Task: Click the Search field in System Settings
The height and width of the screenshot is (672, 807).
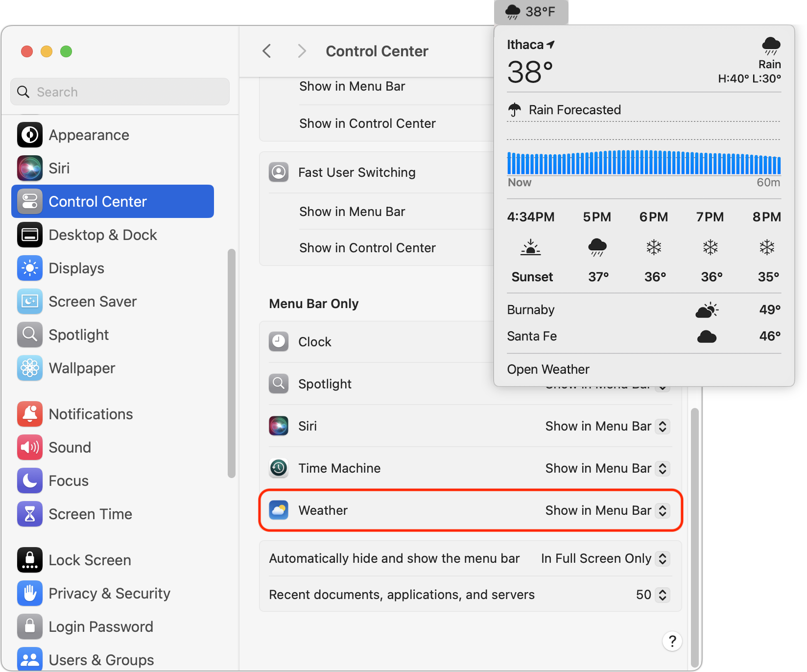Action: (120, 92)
